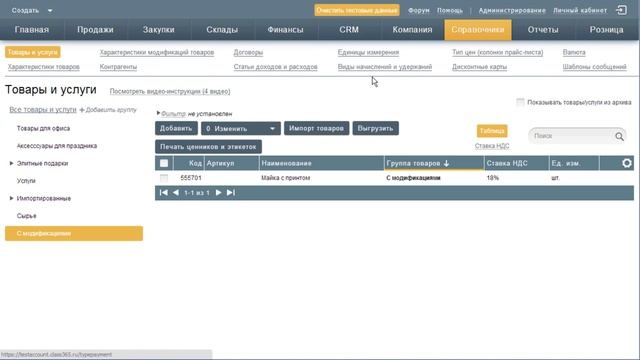Open video instructions link
Viewport: 640px width, 360px height.
pos(170,91)
